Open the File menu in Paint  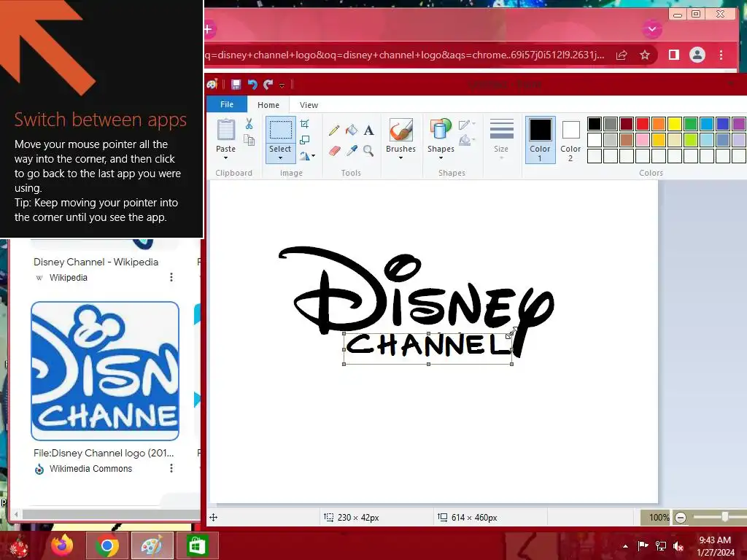227,104
